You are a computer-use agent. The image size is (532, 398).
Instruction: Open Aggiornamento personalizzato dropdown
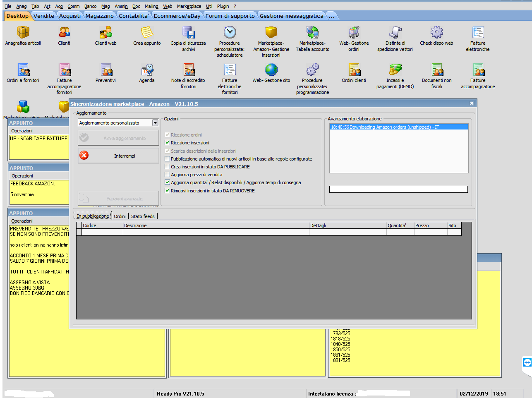pyautogui.click(x=155, y=123)
